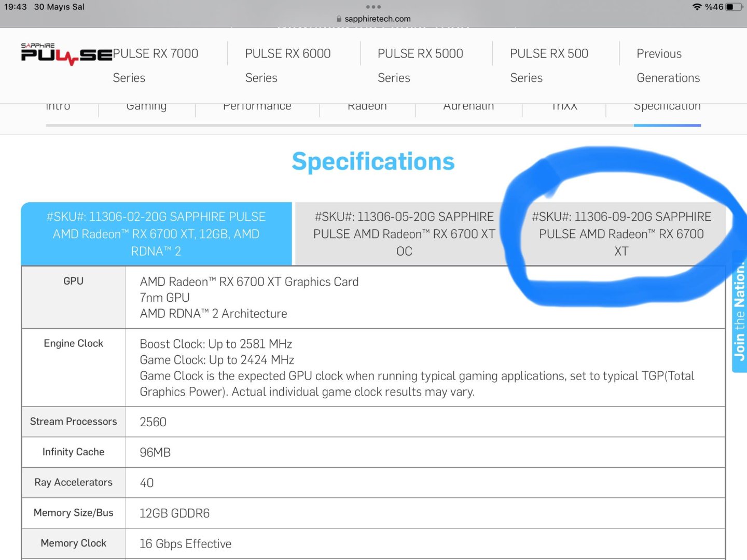Click the Infinity Cache row label
The image size is (747, 560).
(x=74, y=452)
